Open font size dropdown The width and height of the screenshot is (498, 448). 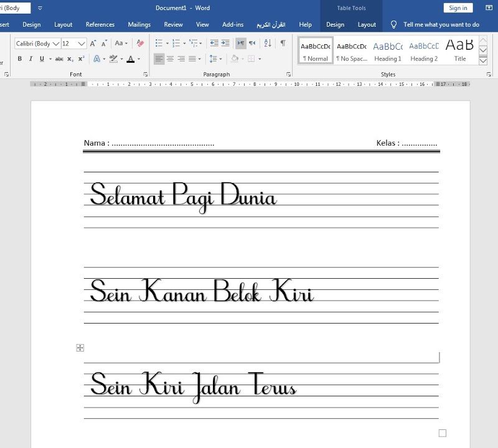pyautogui.click(x=82, y=44)
